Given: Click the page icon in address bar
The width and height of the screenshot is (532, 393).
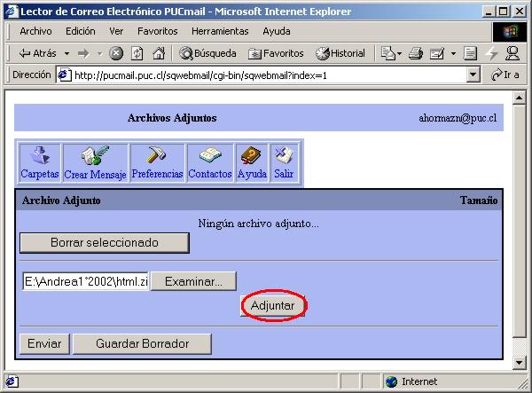Looking at the screenshot, I should click(65, 75).
